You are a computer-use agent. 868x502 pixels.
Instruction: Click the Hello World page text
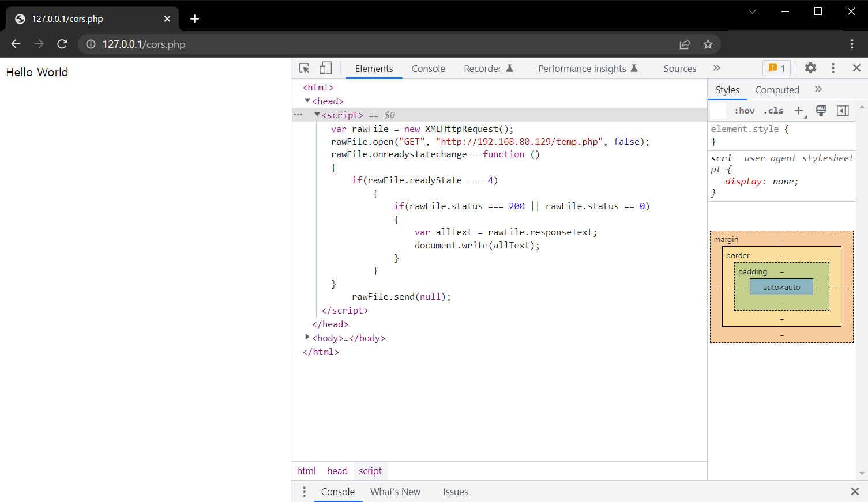tap(37, 72)
